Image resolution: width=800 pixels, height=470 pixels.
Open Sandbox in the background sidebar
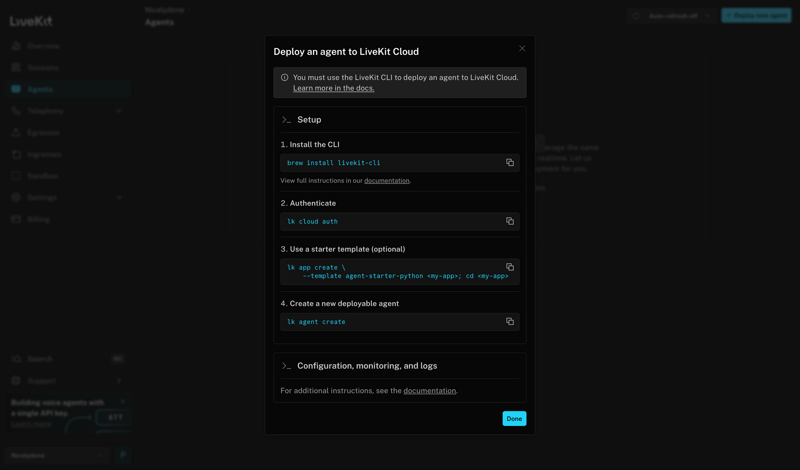43,176
